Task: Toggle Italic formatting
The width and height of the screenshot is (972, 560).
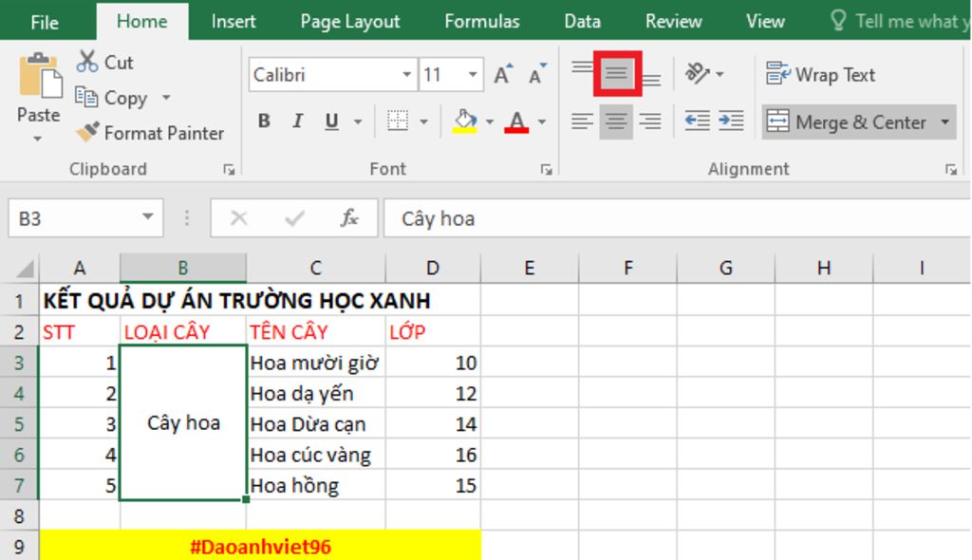Action: tap(297, 121)
